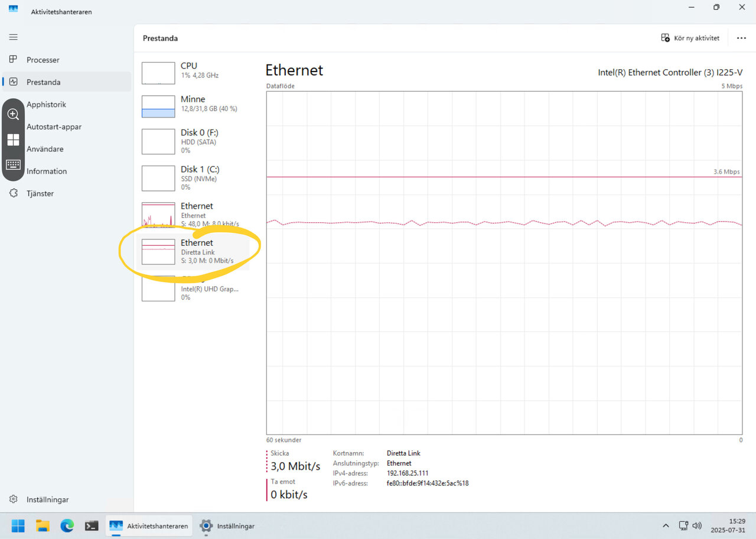
Task: Click the magnifier zoom icon in overlay
Action: click(x=13, y=114)
